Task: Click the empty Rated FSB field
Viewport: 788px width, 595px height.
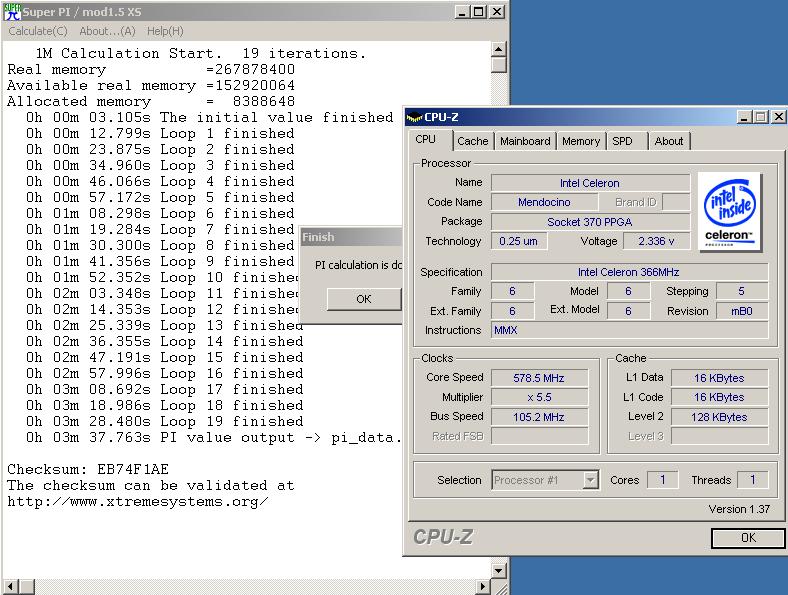Action: pos(539,436)
